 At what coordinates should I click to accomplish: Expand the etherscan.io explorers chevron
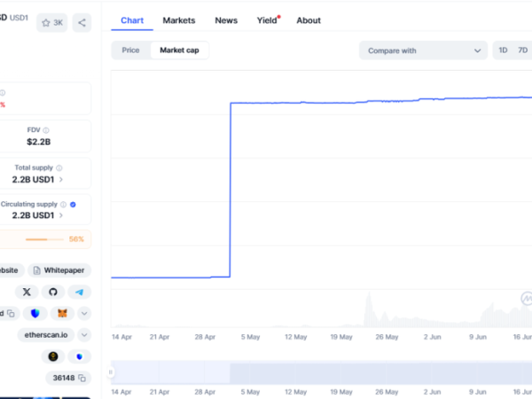coord(84,335)
